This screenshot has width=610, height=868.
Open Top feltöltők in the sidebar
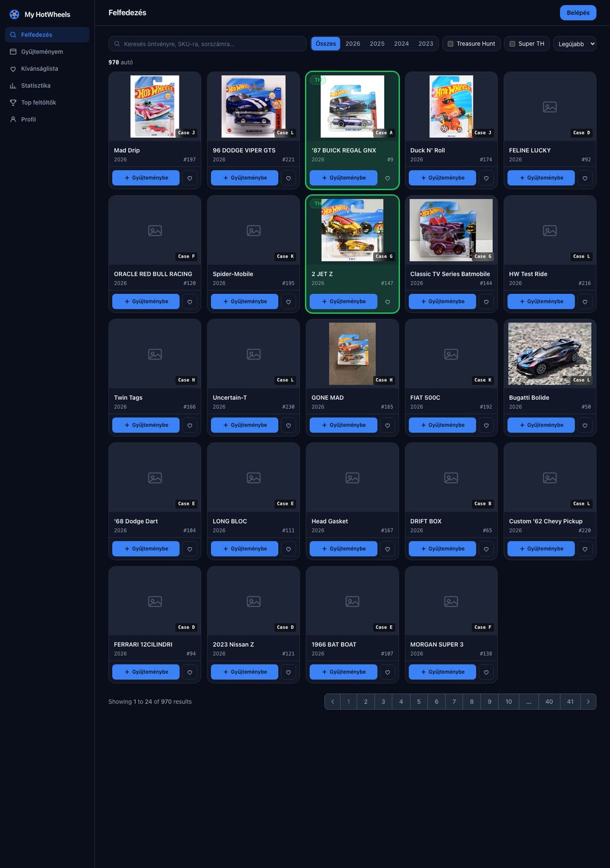click(x=47, y=102)
